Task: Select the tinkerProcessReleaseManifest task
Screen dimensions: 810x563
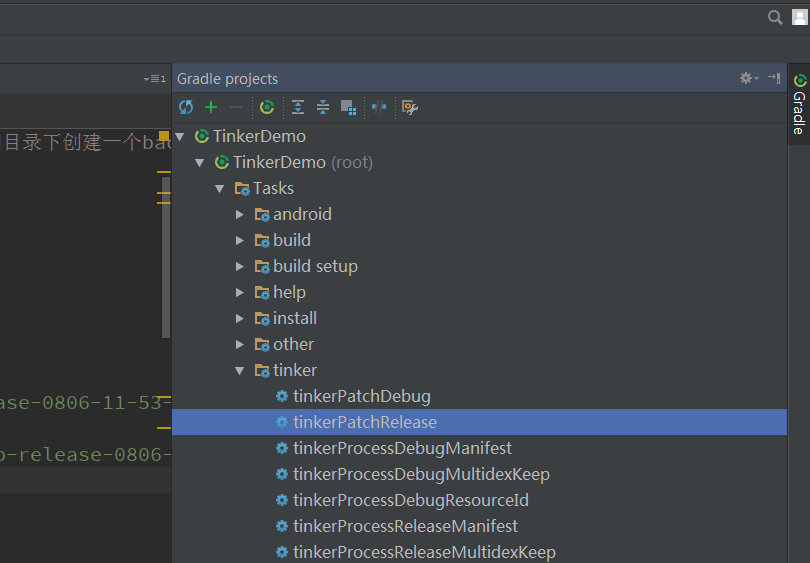Action: [x=405, y=526]
